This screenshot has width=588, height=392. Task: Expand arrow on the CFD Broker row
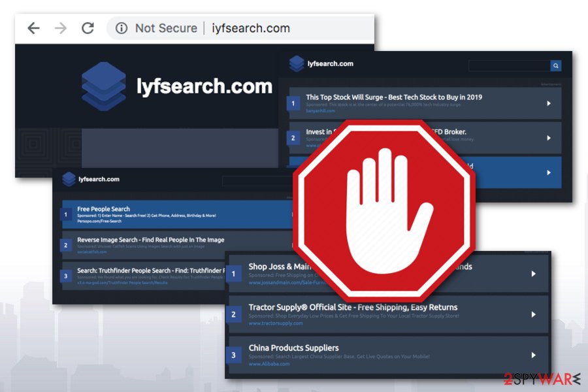click(549, 138)
